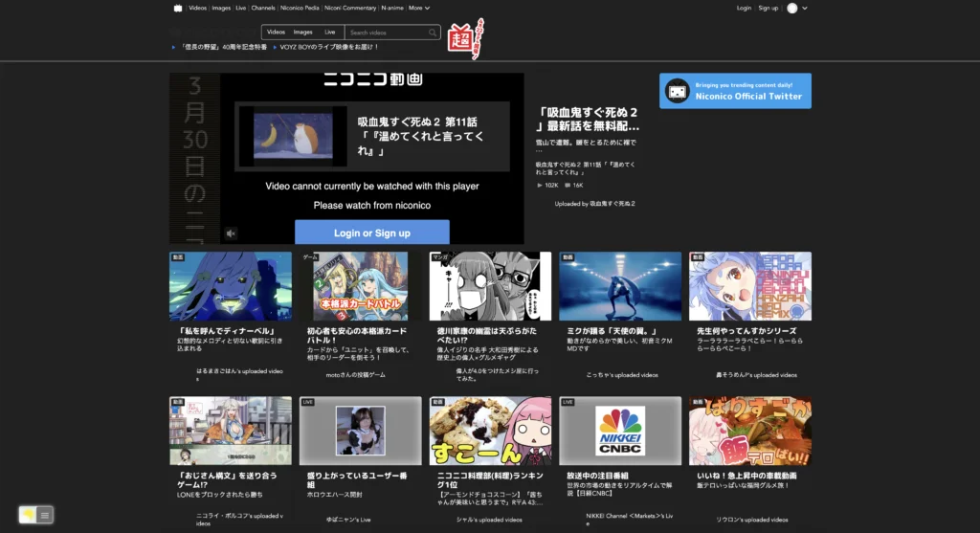Screen dimensions: 980x533
Task: Open N-anime in top navigation
Action: [x=392, y=8]
